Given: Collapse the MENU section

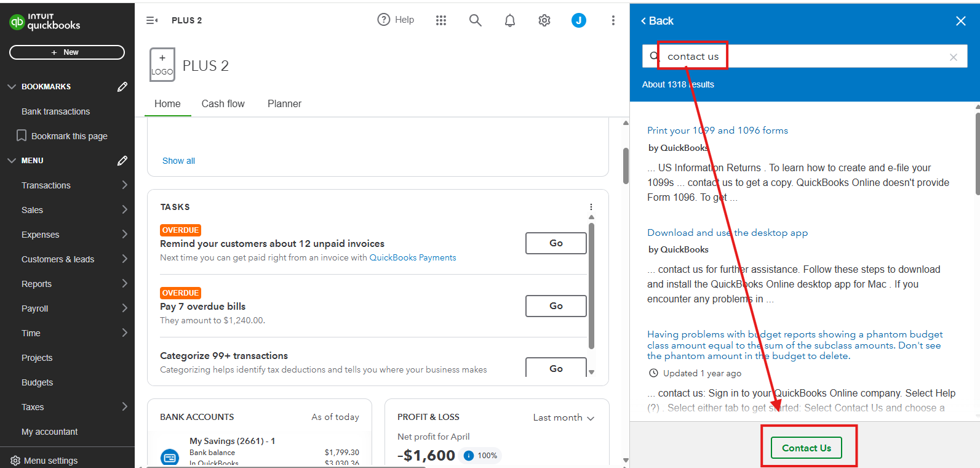Looking at the screenshot, I should [x=12, y=161].
